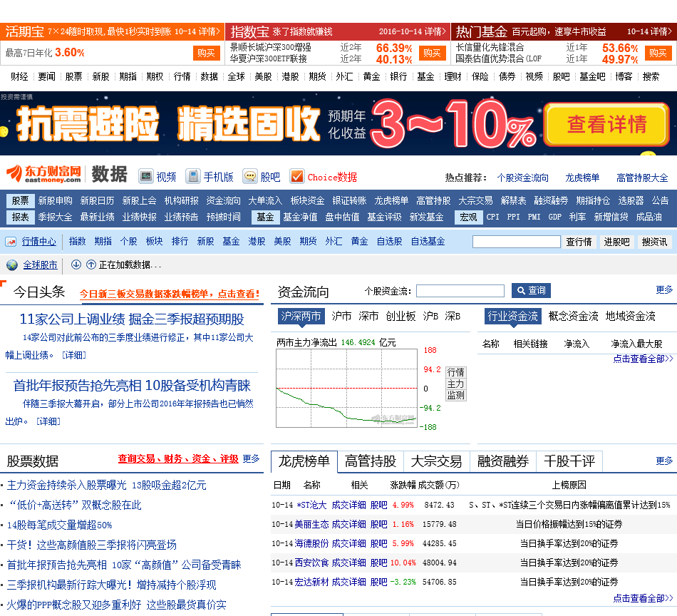
Task: Click the 搜资讯 button
Action: [654, 242]
